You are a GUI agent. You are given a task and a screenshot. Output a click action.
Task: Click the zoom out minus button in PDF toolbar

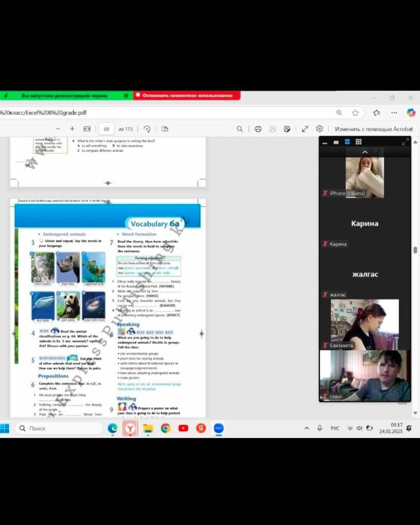coord(58,129)
